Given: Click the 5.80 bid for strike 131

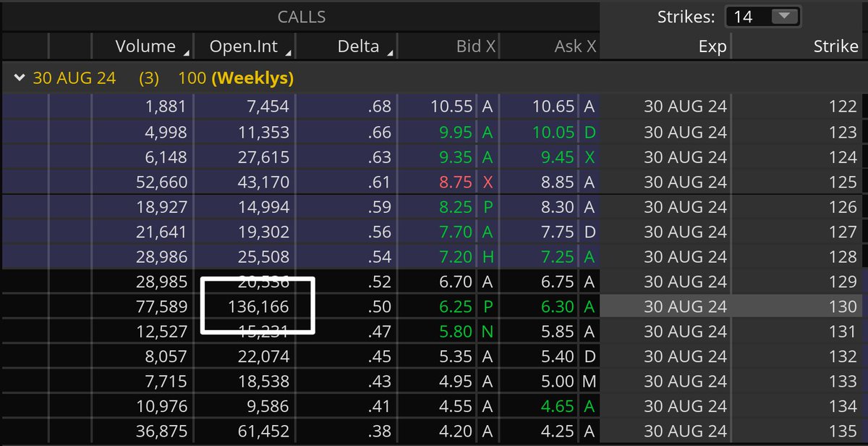Looking at the screenshot, I should pyautogui.click(x=455, y=332).
